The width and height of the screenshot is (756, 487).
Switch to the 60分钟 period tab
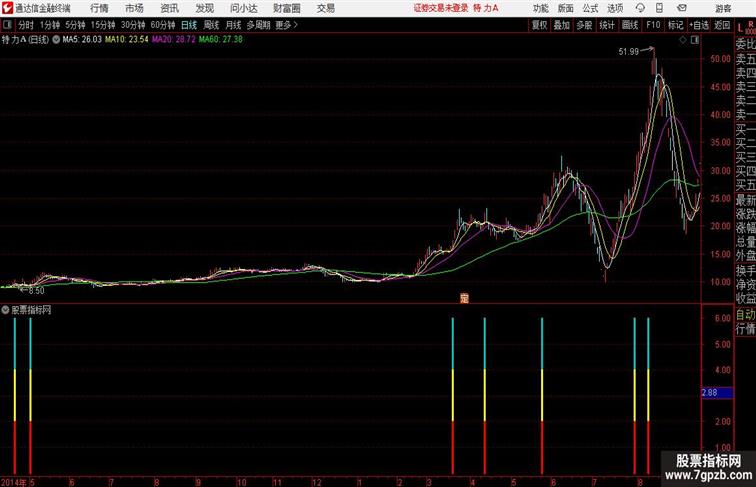163,25
